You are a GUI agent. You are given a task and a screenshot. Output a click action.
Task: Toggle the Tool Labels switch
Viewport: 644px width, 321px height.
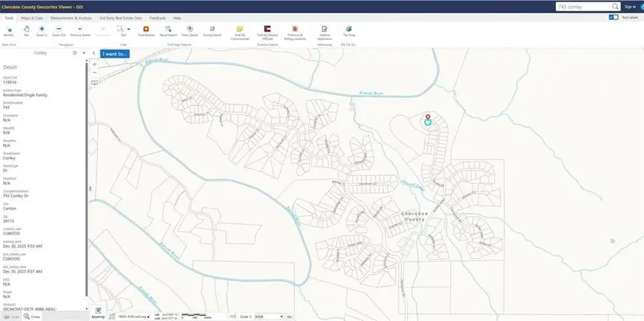point(614,18)
